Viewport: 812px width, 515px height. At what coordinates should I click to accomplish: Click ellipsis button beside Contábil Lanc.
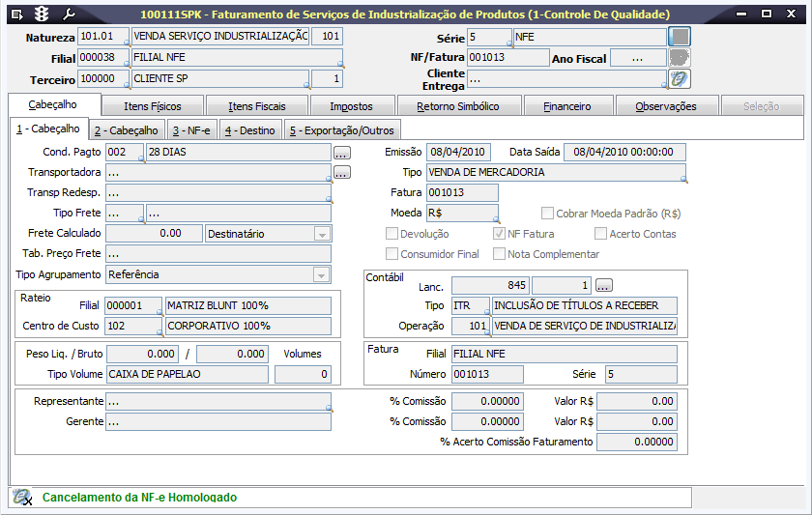(x=603, y=285)
